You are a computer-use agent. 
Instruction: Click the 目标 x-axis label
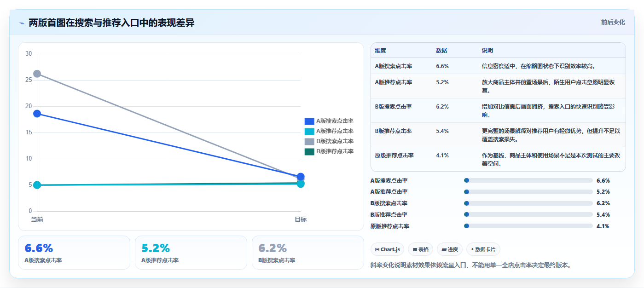(x=301, y=219)
